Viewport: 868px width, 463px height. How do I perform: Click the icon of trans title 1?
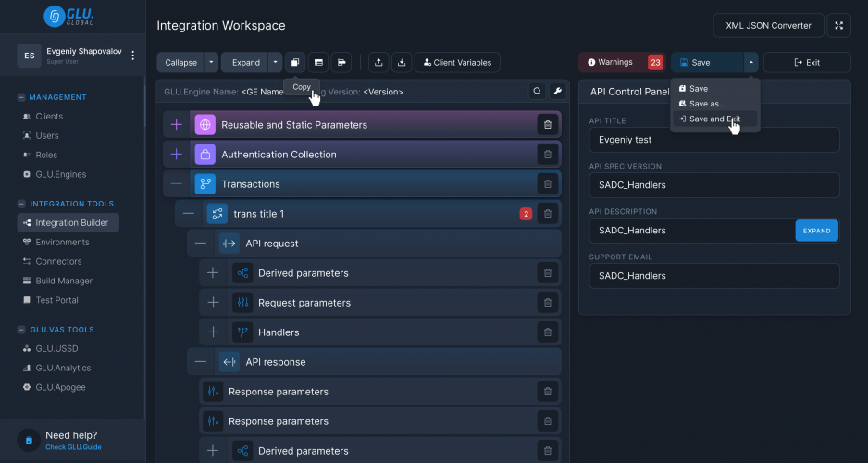click(217, 214)
